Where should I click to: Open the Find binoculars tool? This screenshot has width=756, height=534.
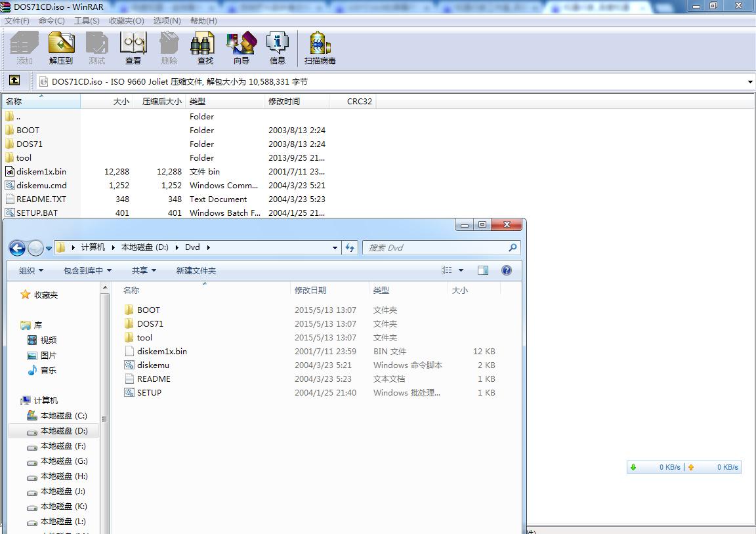pyautogui.click(x=205, y=49)
